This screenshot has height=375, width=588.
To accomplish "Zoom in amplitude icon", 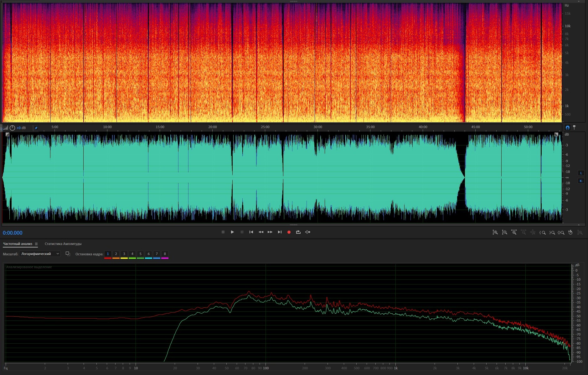I will (495, 232).
